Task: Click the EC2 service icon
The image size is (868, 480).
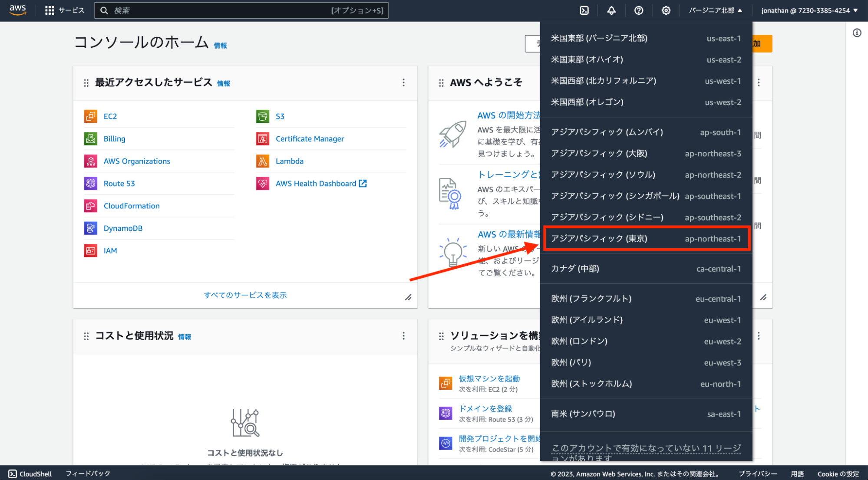Action: click(90, 116)
